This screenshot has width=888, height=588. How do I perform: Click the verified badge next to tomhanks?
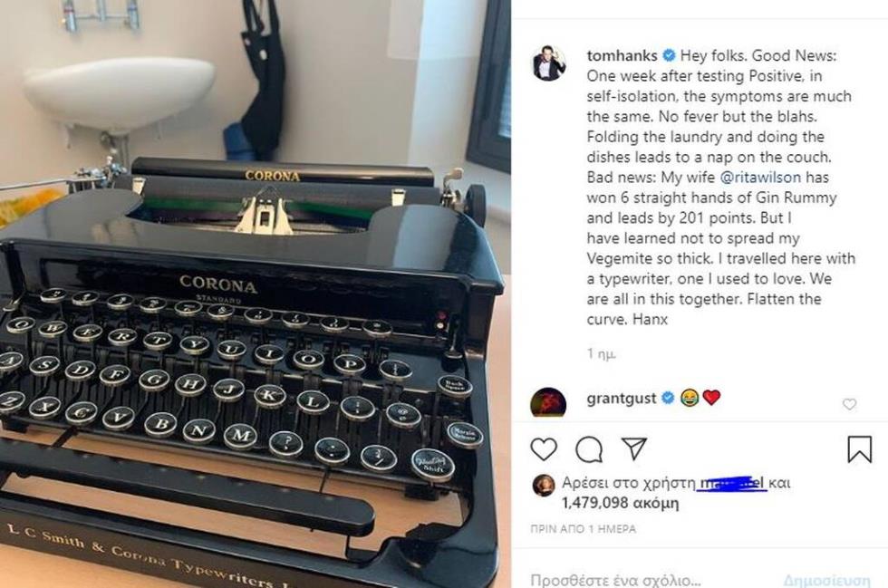(x=669, y=55)
